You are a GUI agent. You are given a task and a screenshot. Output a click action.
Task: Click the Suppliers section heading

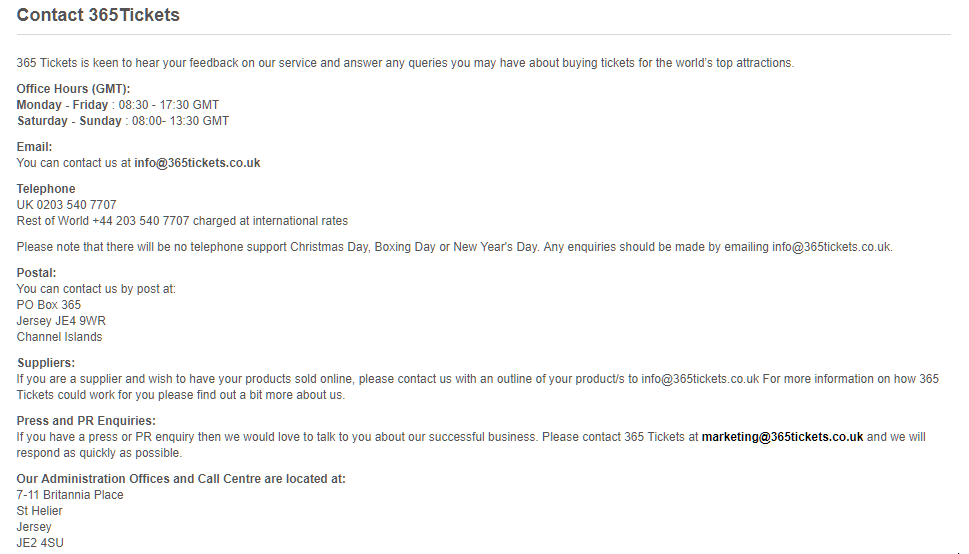[46, 363]
